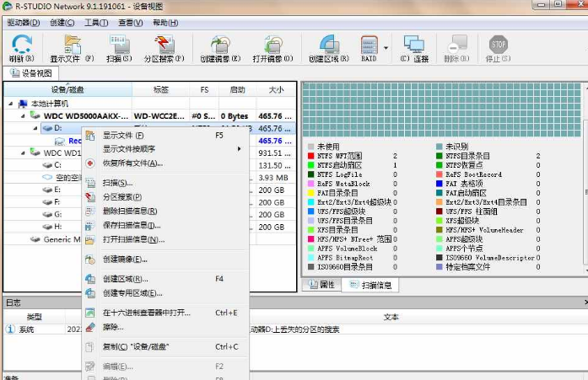Click the 启动 column header
This screenshot has width=588, height=380.
pyautogui.click(x=237, y=90)
